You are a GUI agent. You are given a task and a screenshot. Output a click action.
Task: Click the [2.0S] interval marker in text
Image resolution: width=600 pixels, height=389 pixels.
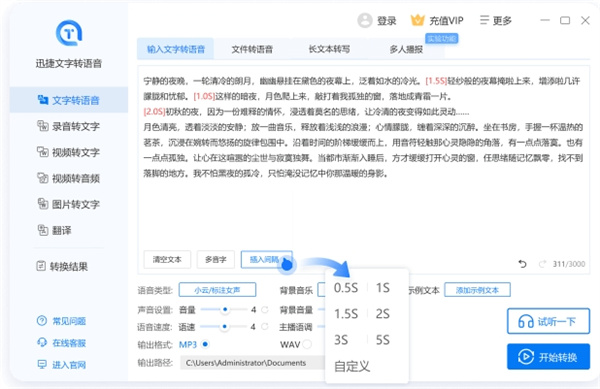click(x=154, y=112)
